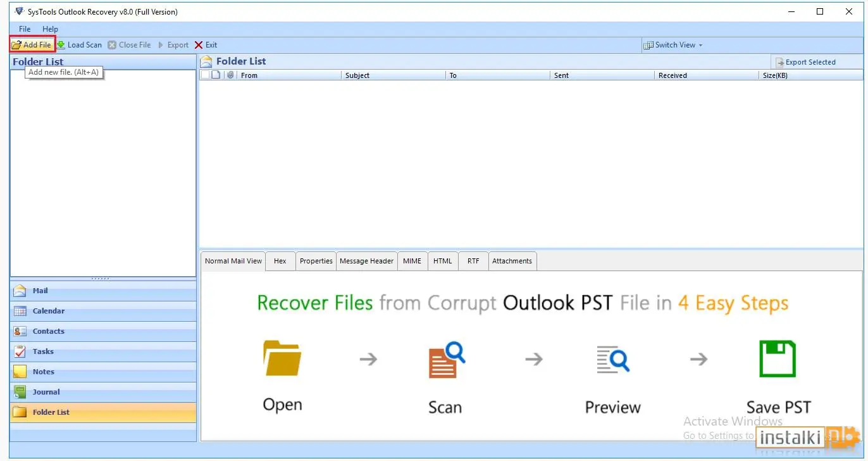Click the Export Selected button
This screenshot has width=868, height=461.
(x=806, y=62)
